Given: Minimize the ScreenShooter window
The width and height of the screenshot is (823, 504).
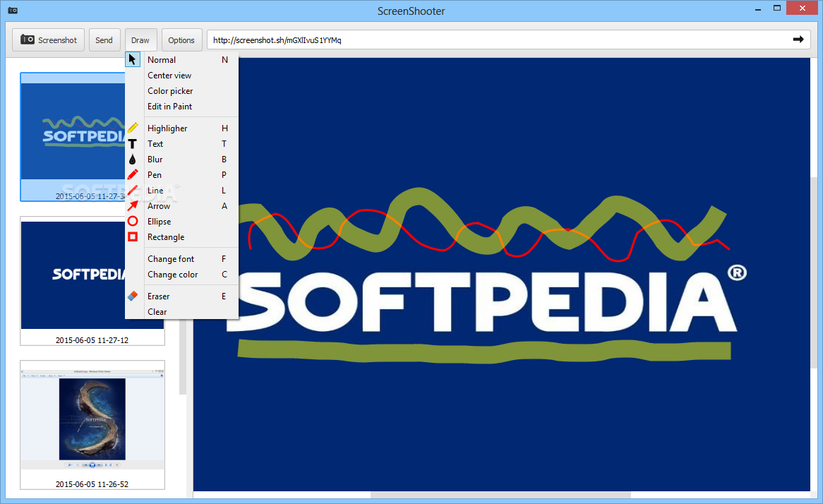Looking at the screenshot, I should pos(758,9).
